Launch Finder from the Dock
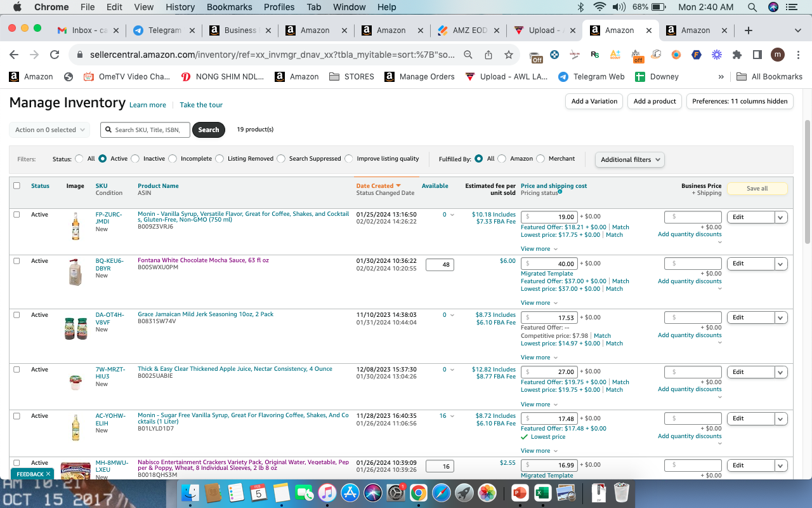 coord(190,492)
